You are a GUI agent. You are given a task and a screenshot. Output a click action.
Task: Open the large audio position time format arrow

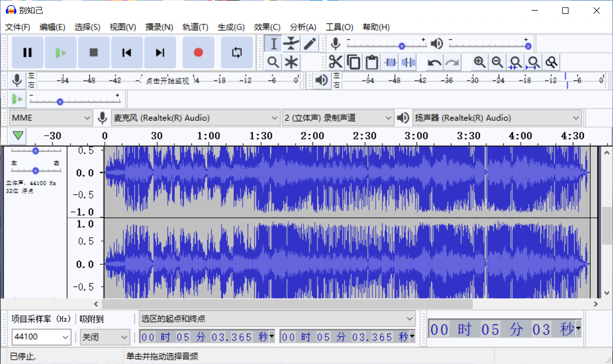578,329
